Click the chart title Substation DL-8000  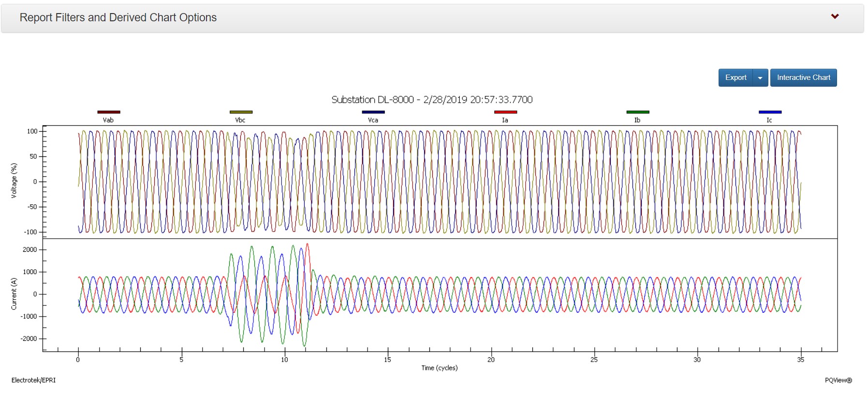432,100
